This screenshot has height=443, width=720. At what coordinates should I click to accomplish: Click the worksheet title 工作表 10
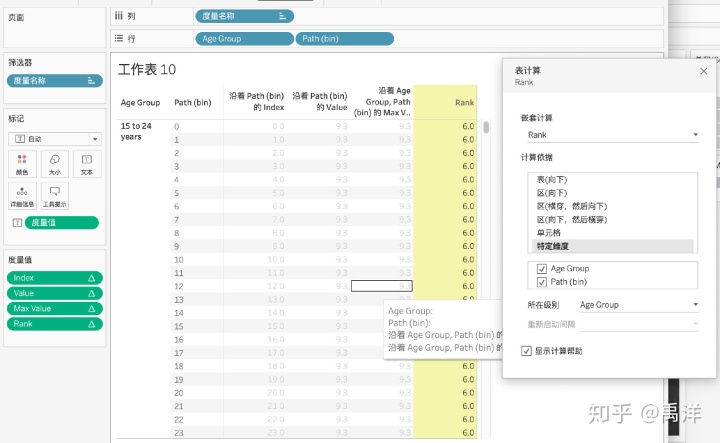pos(147,69)
